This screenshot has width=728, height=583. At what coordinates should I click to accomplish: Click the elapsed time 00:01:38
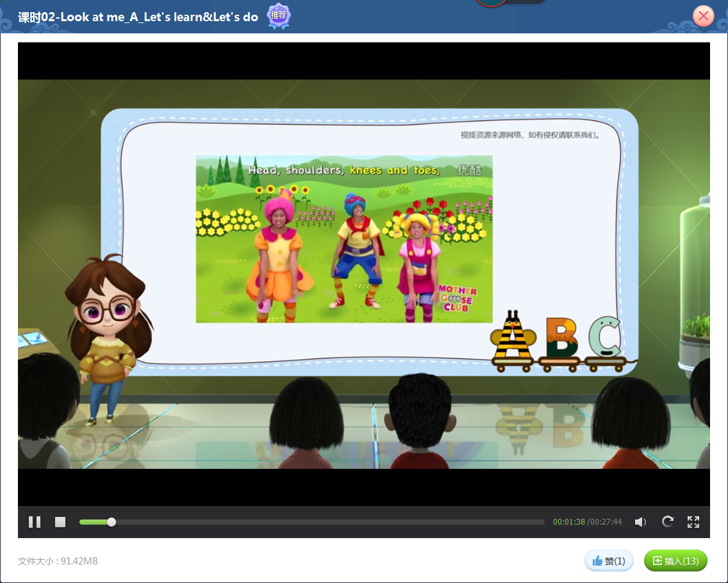point(569,521)
